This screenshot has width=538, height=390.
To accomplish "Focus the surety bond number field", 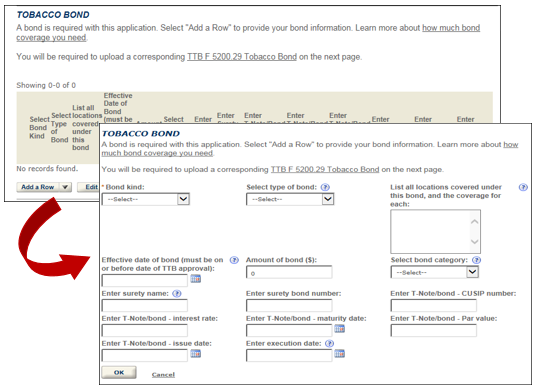I will (x=289, y=305).
